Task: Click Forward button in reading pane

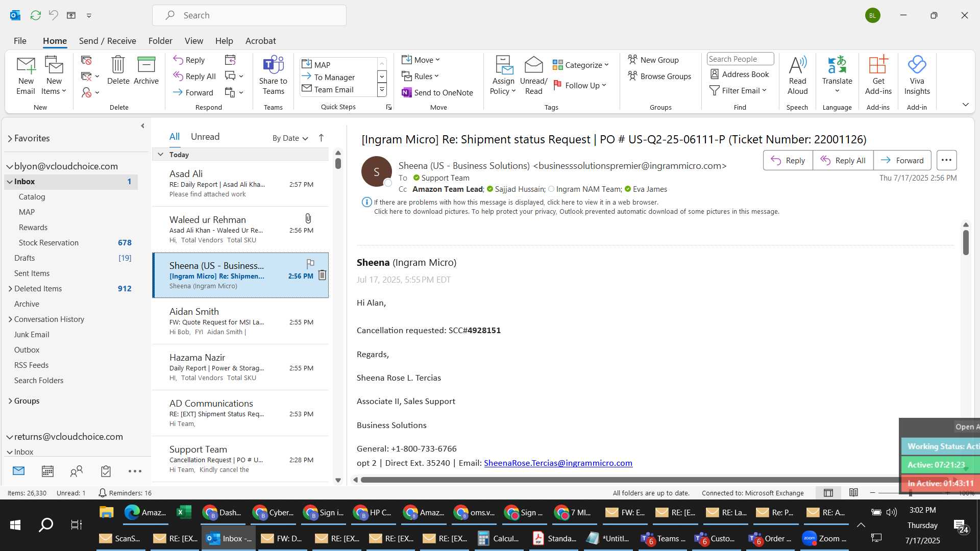Action: tap(902, 160)
